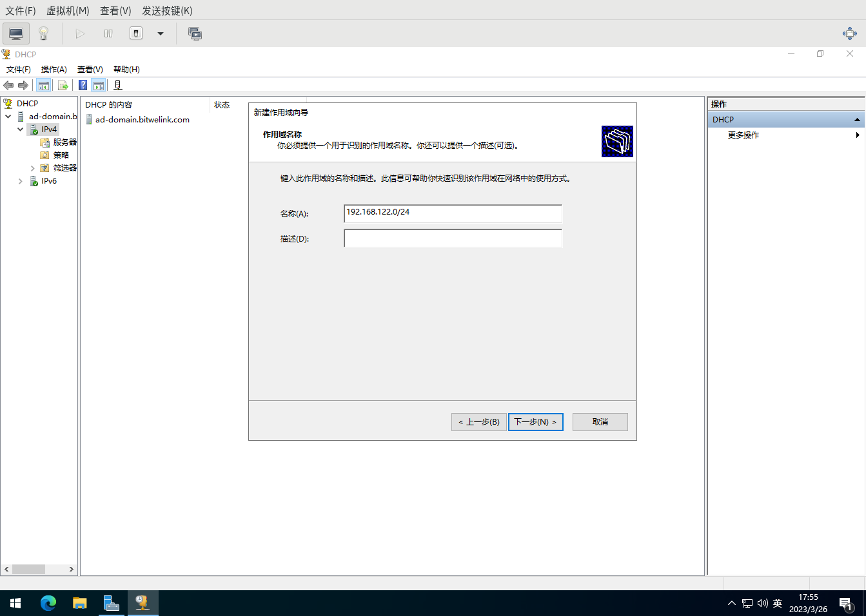This screenshot has width=866, height=616.
Task: Open 操作(A) menu in the DHCP window
Action: coord(54,70)
